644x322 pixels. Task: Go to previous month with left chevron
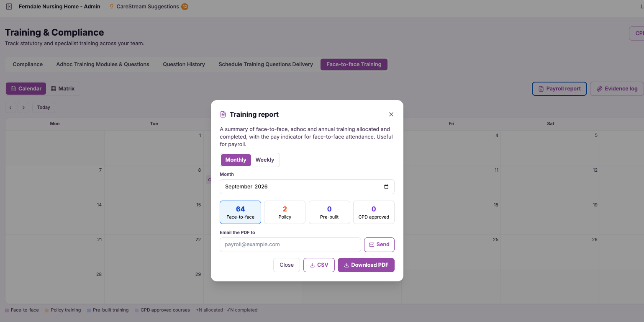10,108
